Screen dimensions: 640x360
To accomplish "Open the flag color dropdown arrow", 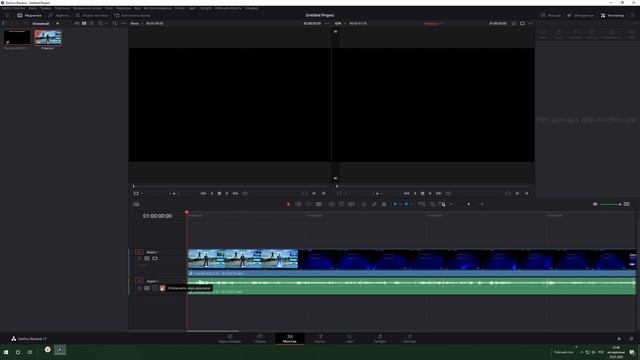I will 400,204.
